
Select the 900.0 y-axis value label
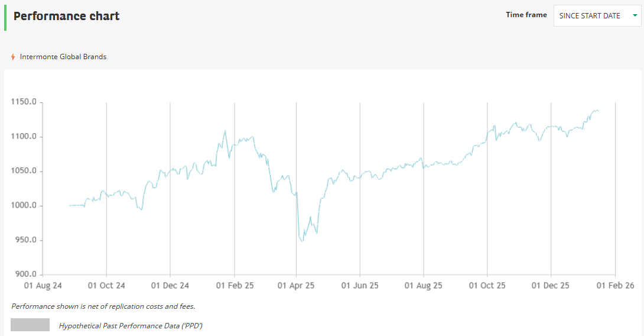(x=26, y=274)
